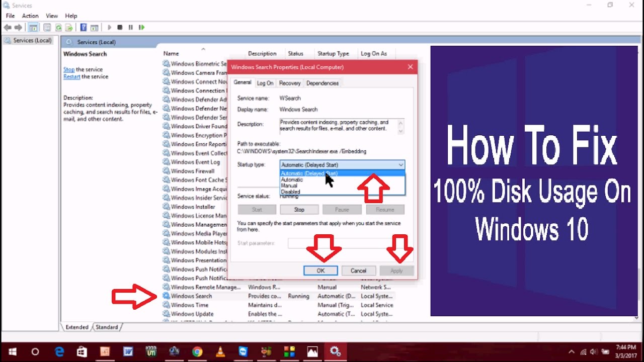Close the Windows Search Properties dialog

[410, 67]
